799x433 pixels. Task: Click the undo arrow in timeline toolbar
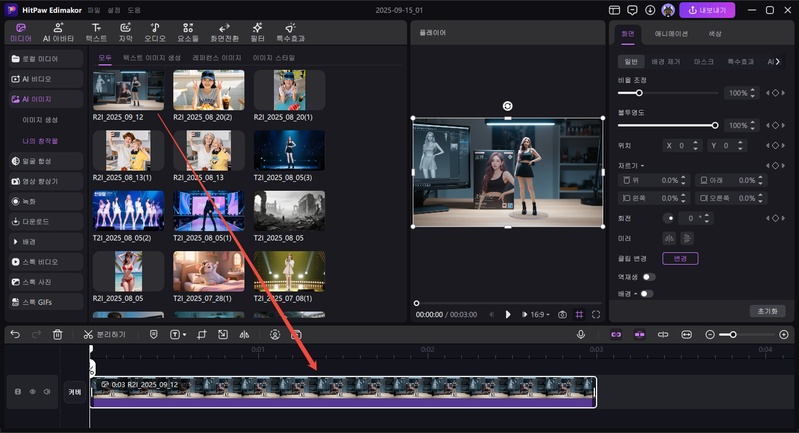(14, 334)
